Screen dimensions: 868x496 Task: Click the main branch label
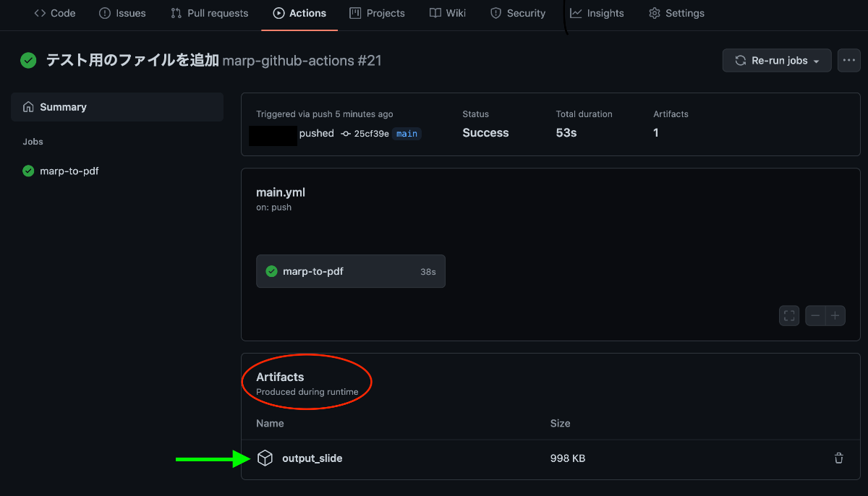407,134
